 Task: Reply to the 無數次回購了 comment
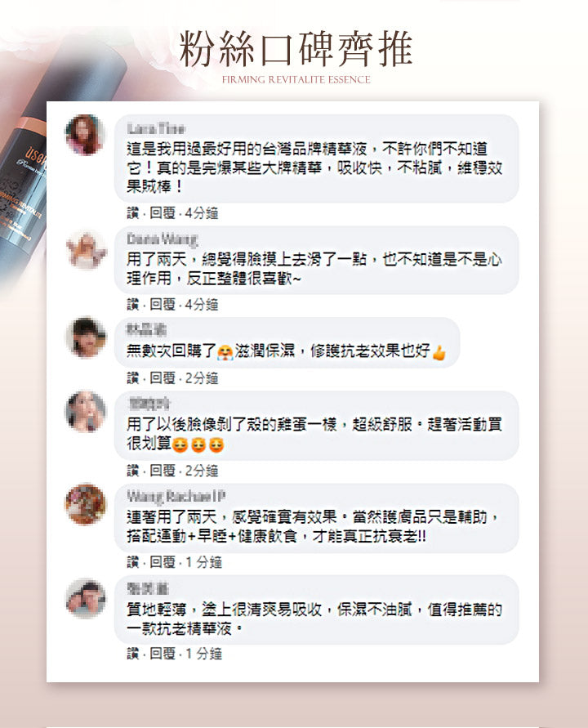(x=163, y=378)
